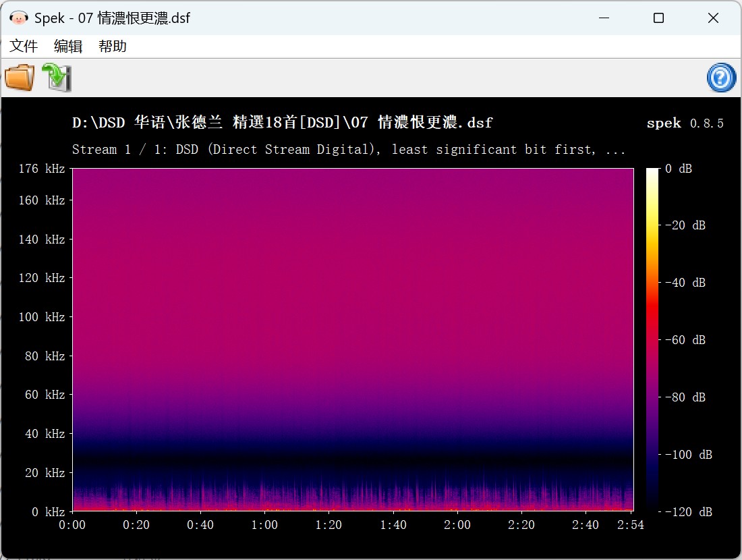Viewport: 742px width, 560px height.
Task: Open the 帮助 menu
Action: [x=112, y=47]
